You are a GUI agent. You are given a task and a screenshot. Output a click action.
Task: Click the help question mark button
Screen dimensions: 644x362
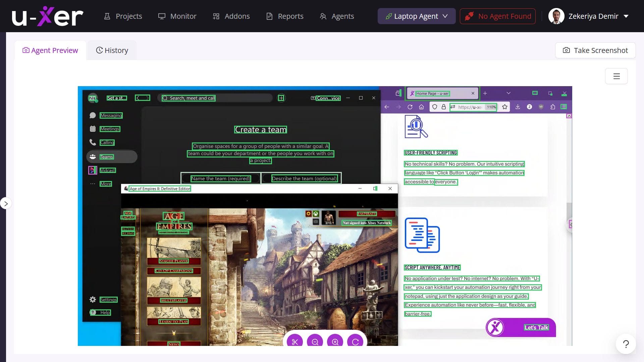[x=626, y=344]
